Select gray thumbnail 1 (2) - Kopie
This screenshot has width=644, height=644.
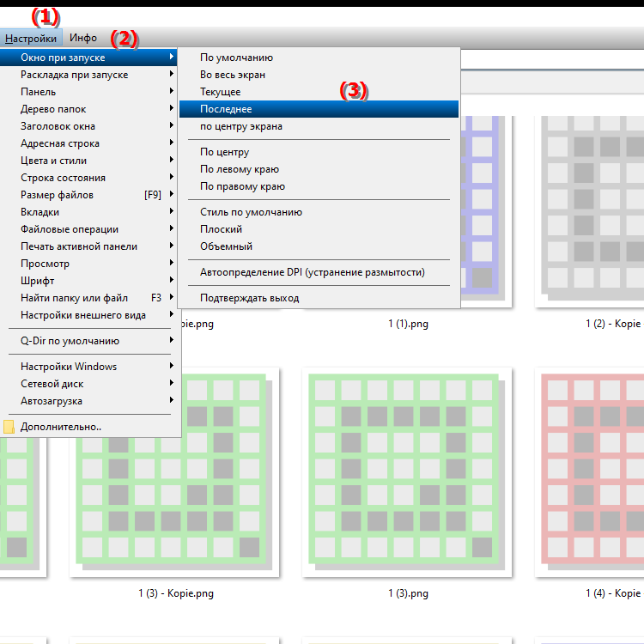589,211
